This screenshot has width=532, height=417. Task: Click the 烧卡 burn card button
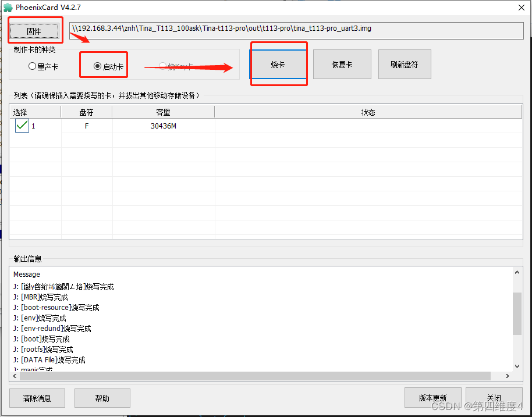(278, 64)
